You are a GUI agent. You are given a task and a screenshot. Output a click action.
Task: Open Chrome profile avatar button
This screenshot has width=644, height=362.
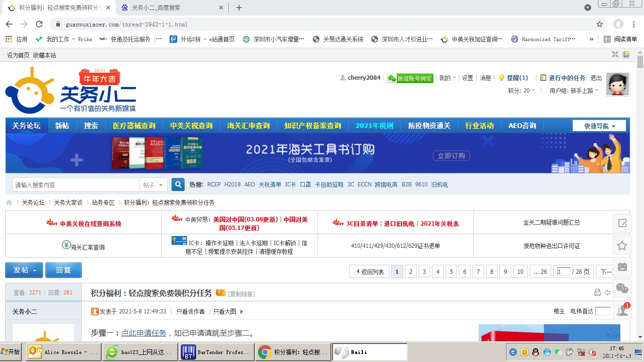[x=618, y=24]
